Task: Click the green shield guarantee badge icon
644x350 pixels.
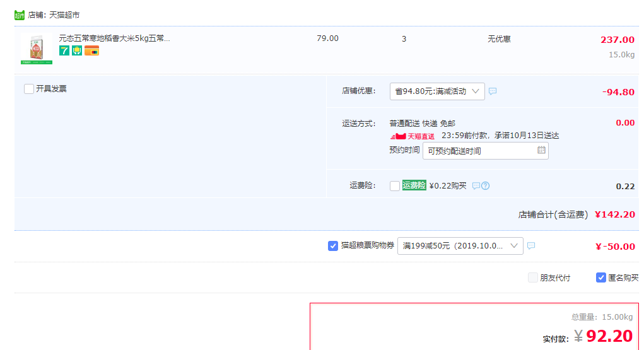Action: tap(77, 50)
